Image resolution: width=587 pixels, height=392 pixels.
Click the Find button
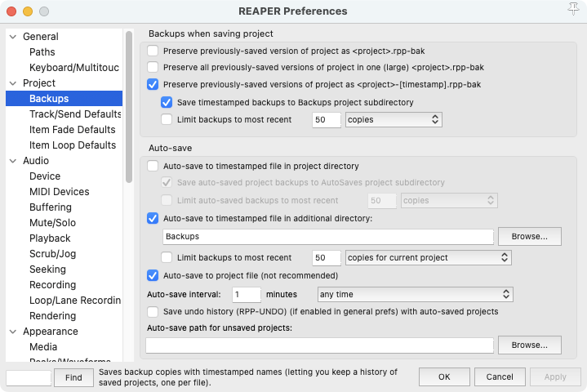(73, 378)
